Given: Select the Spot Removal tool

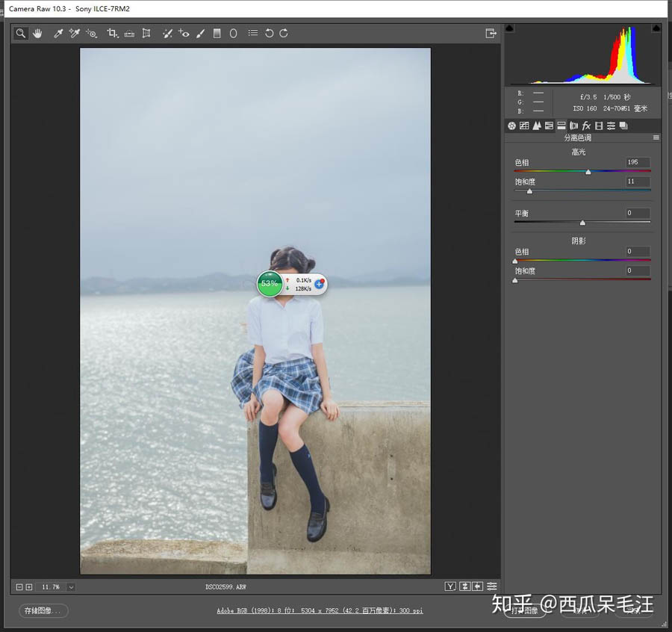Looking at the screenshot, I should tap(168, 33).
